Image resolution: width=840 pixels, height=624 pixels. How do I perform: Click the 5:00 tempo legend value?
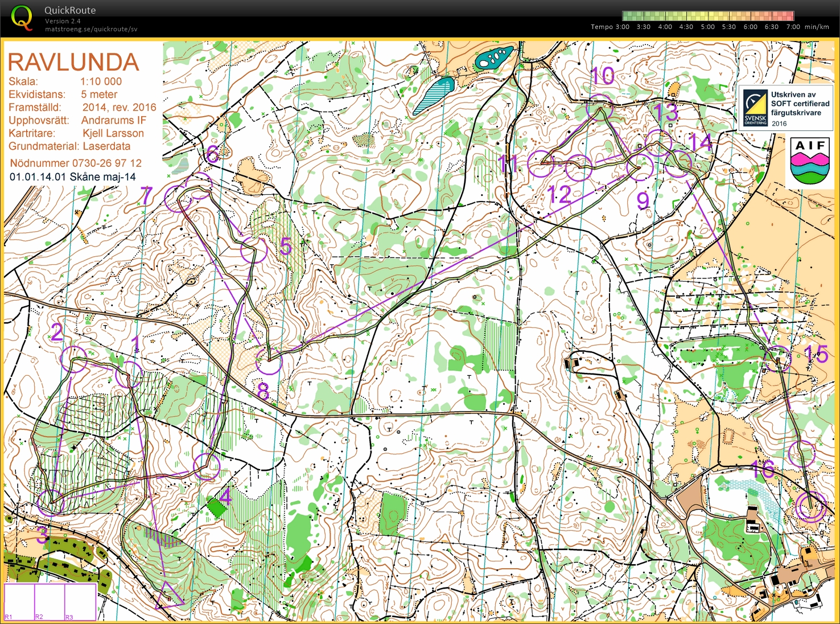[x=707, y=27]
